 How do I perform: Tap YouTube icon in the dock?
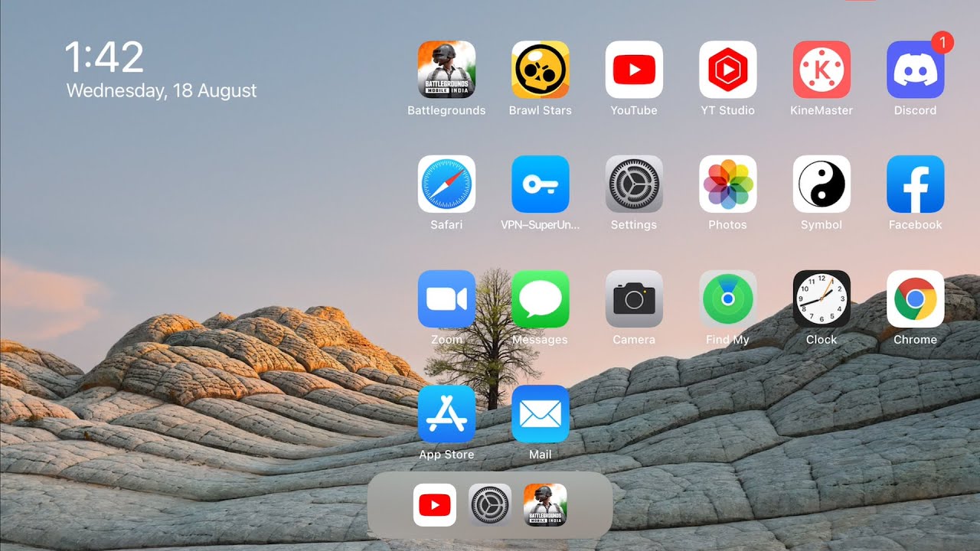click(435, 505)
